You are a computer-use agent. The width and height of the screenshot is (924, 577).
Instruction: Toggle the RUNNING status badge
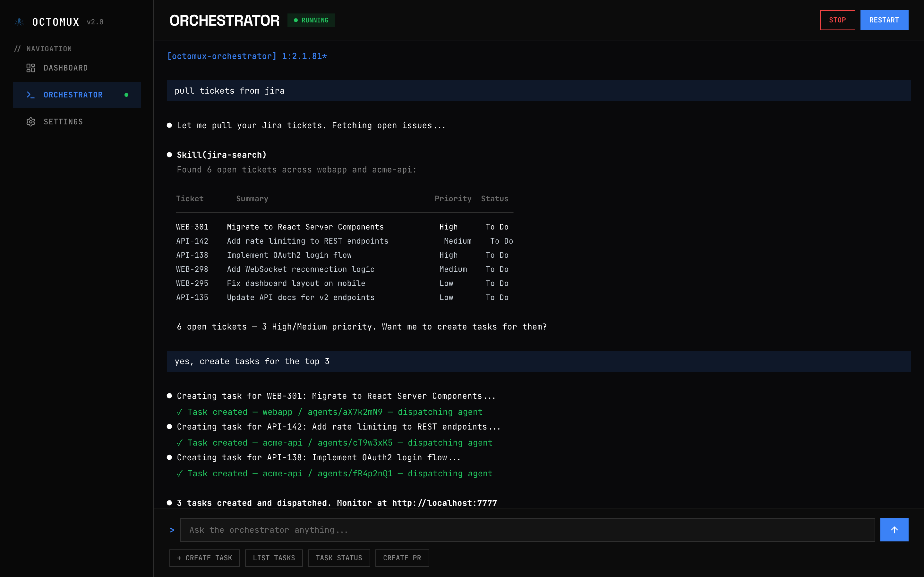pyautogui.click(x=311, y=20)
